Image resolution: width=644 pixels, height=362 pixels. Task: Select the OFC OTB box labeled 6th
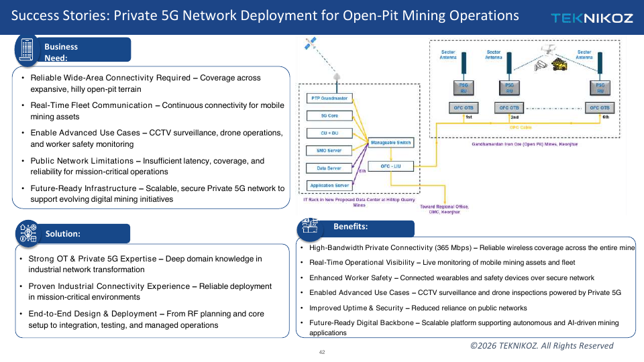point(600,108)
